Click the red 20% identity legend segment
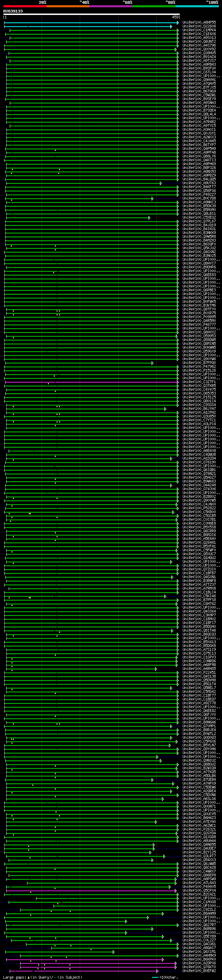Screen dimensions: 222x980 [25, 6]
